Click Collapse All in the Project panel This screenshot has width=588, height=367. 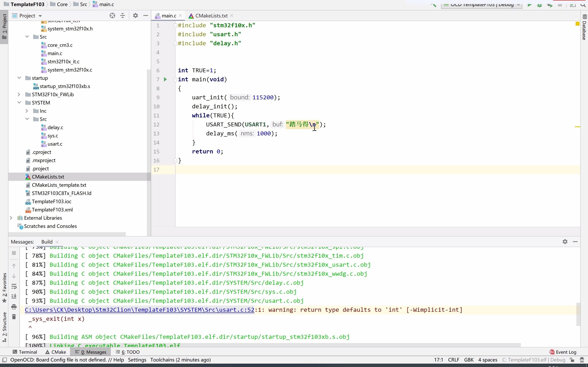pos(123,16)
